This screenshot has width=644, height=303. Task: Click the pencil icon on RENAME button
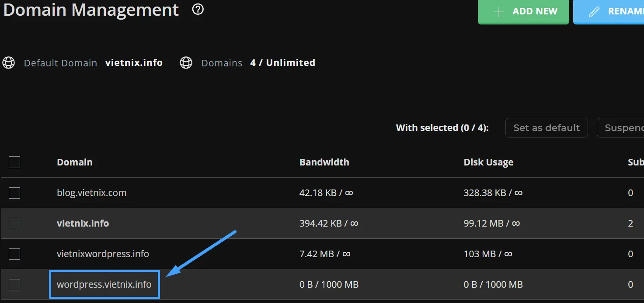point(594,12)
